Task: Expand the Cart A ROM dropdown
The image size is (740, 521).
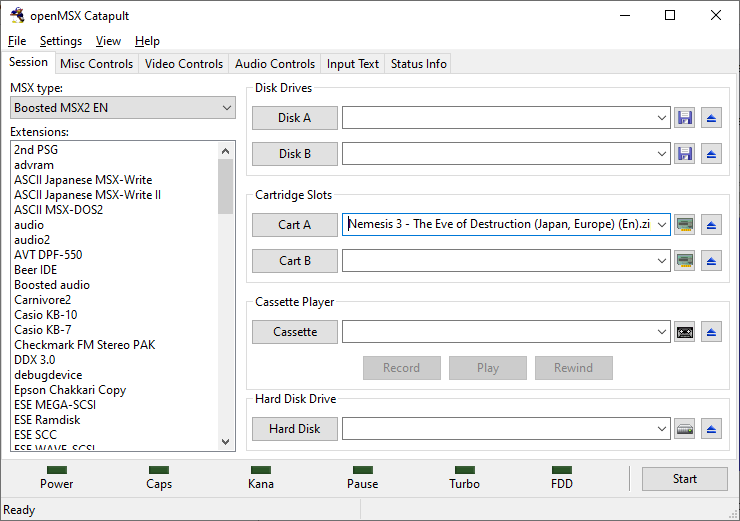Action: (662, 225)
